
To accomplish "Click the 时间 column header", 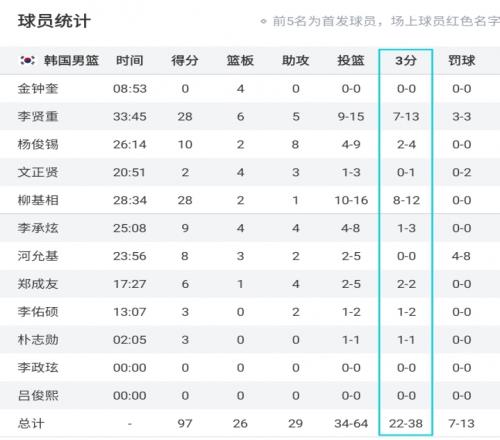I will [130, 61].
